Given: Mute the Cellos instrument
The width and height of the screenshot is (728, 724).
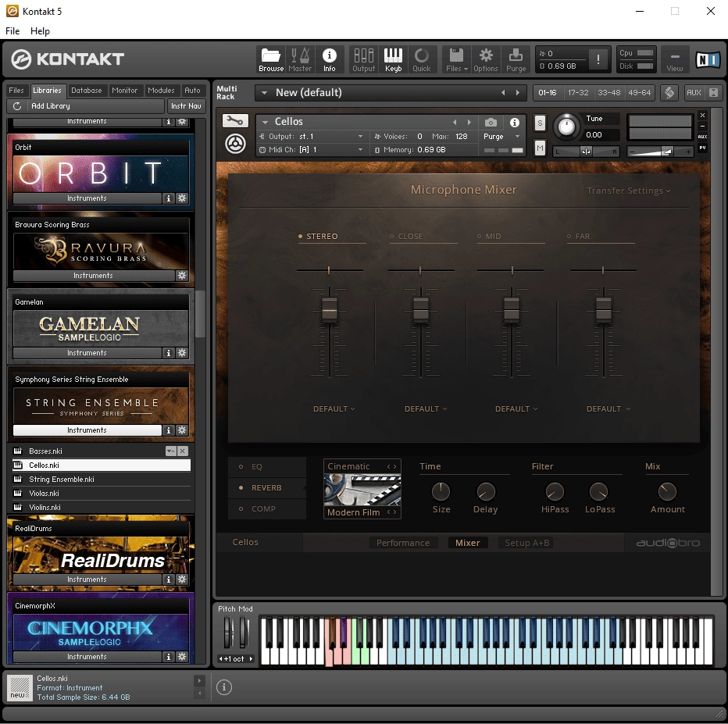Looking at the screenshot, I should tap(540, 148).
